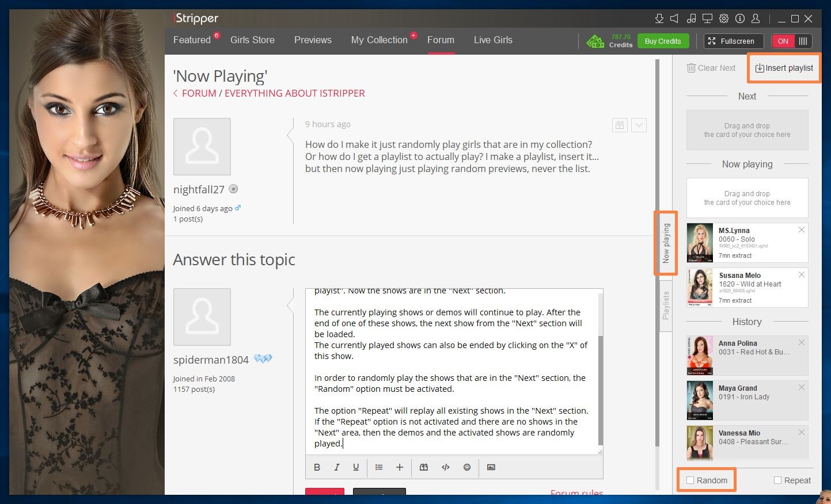
Task: Go back using the FORUM breadcrumb chevron
Action: (x=176, y=93)
